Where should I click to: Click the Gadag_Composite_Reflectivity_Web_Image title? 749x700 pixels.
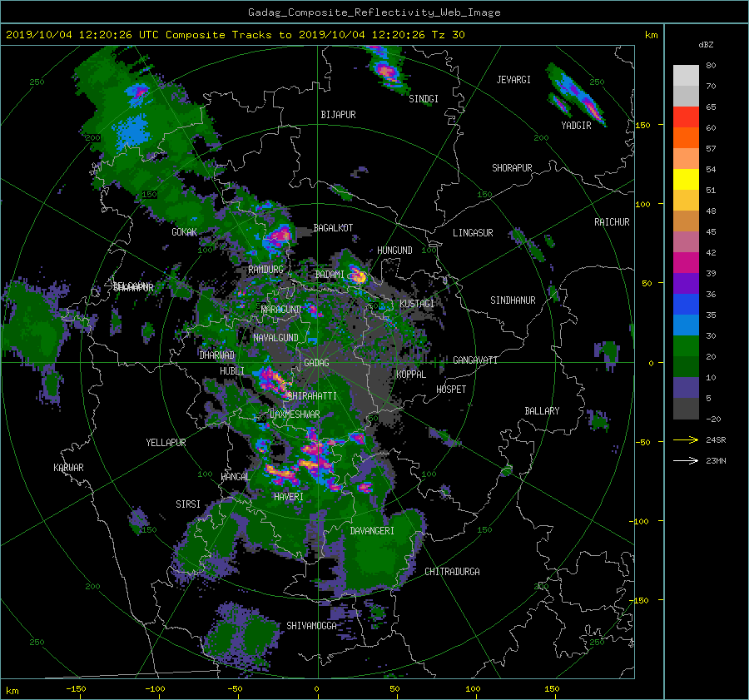click(x=374, y=12)
